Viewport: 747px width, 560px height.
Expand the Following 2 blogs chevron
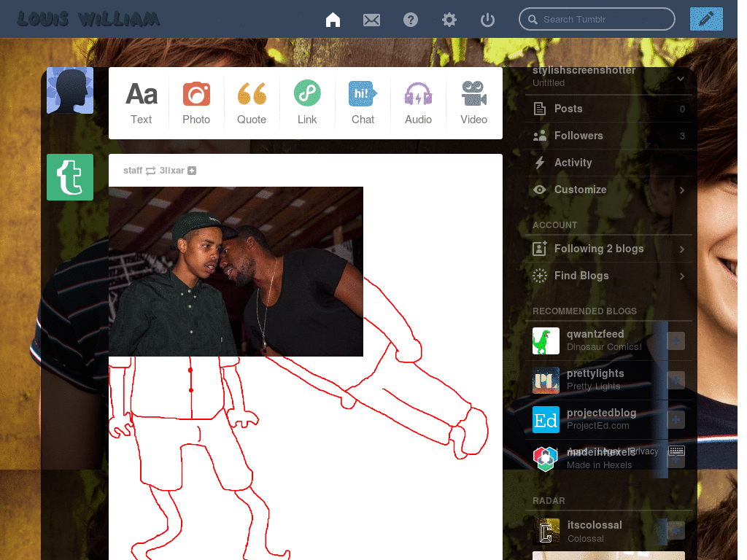click(x=682, y=249)
